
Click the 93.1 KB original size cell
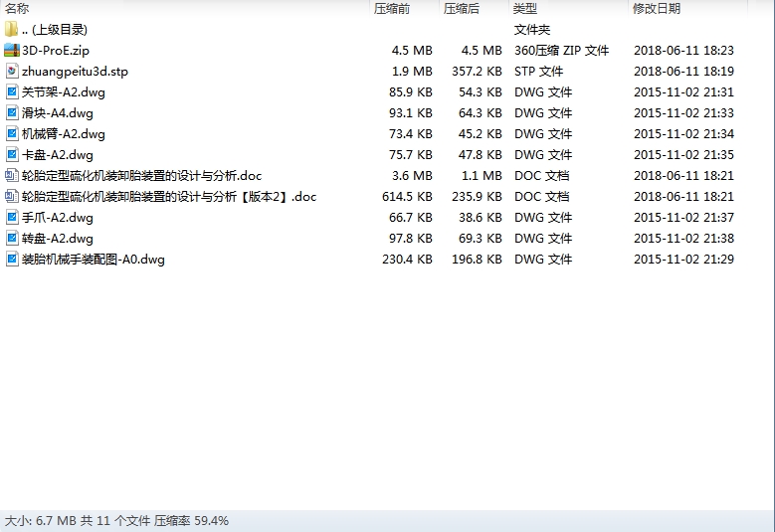click(x=410, y=113)
